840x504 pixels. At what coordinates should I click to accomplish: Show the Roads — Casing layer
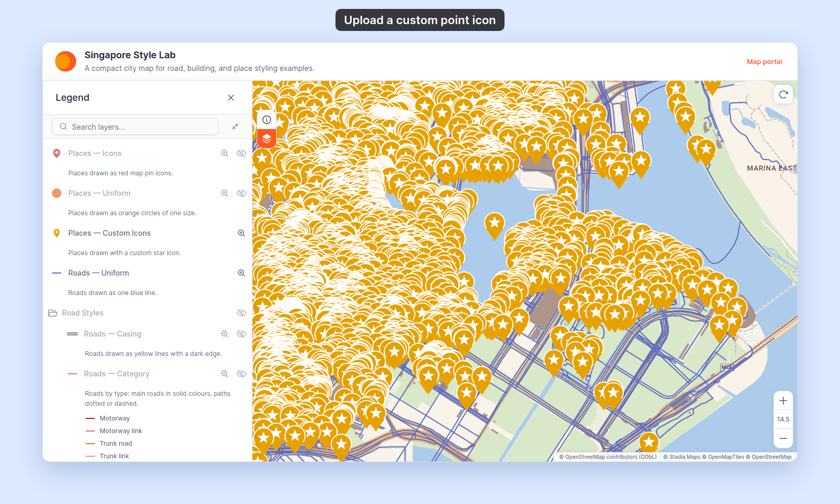pos(241,334)
